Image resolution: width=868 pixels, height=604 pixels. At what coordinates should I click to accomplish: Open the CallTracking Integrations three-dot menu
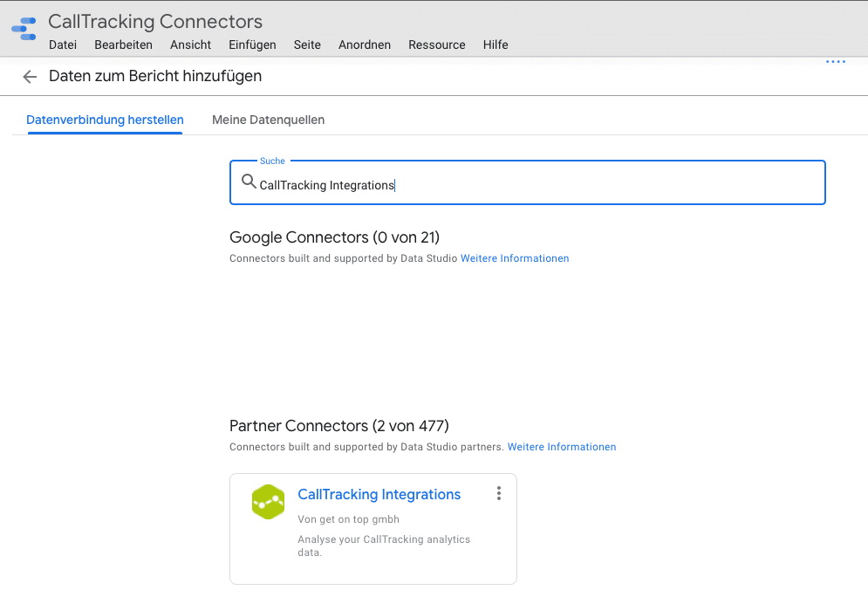[x=498, y=494]
